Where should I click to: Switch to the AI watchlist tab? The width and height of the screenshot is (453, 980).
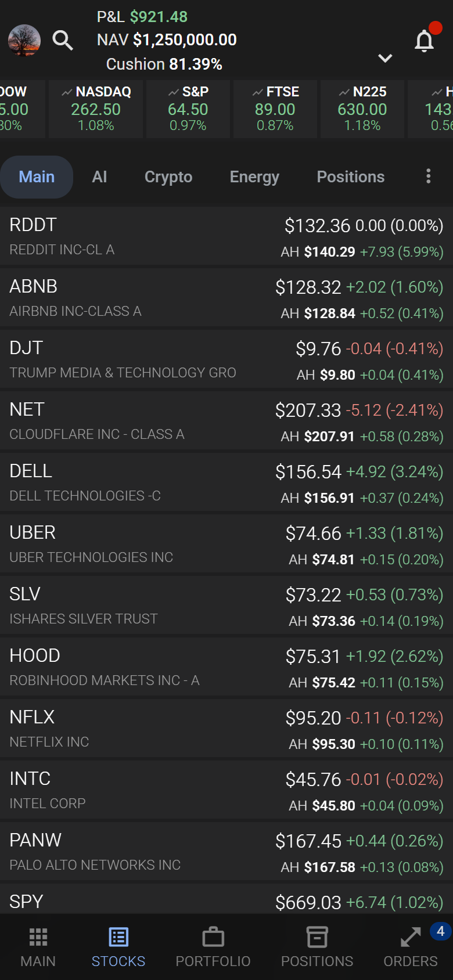(99, 176)
